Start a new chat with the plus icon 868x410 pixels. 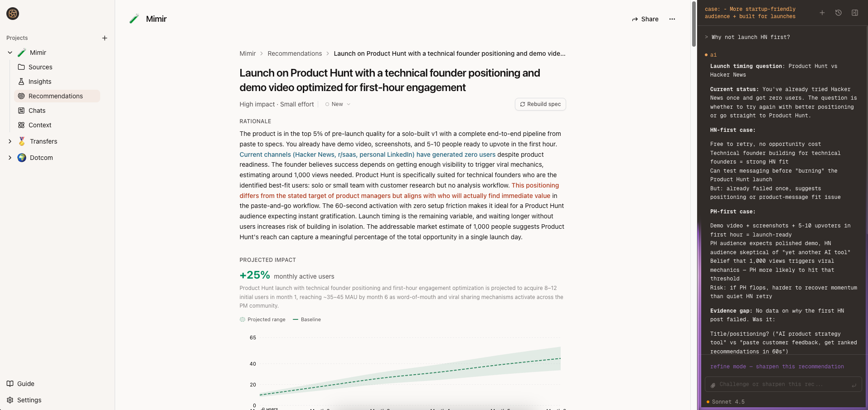click(x=822, y=13)
